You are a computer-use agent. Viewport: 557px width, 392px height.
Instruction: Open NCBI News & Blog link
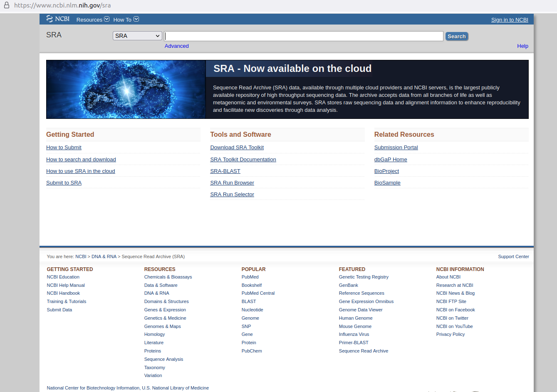pos(456,293)
